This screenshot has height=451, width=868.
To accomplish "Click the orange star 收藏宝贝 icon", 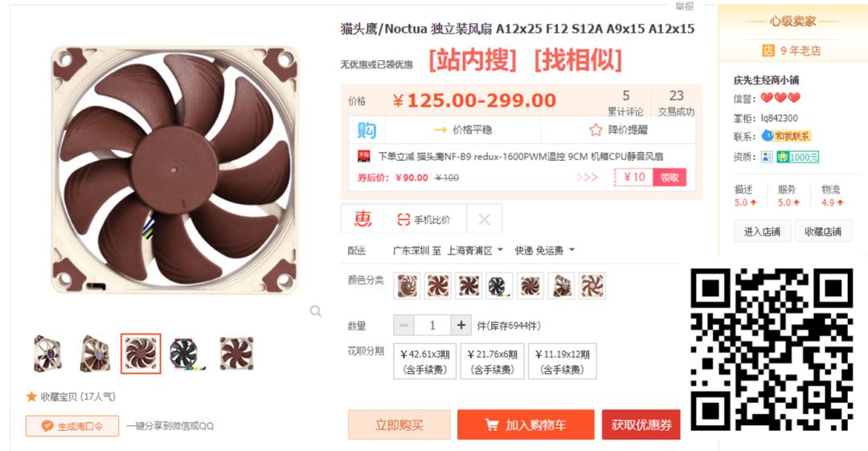I will pyautogui.click(x=31, y=396).
